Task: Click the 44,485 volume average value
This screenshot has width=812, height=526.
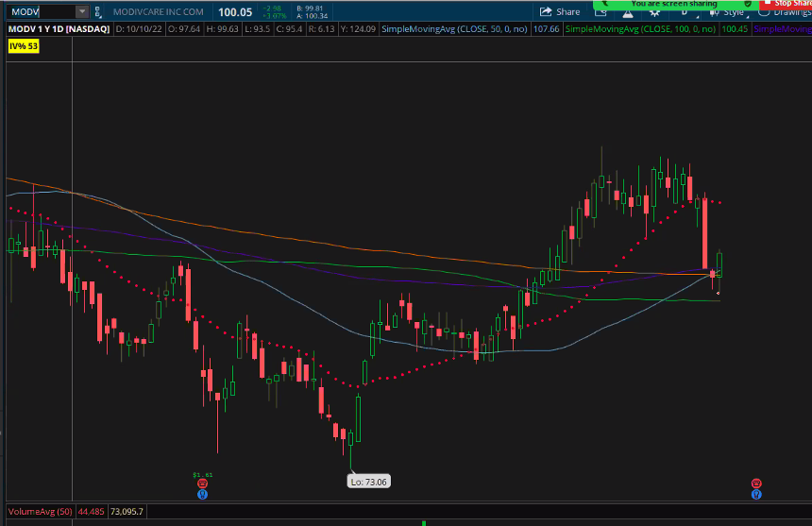Action: pyautogui.click(x=92, y=512)
